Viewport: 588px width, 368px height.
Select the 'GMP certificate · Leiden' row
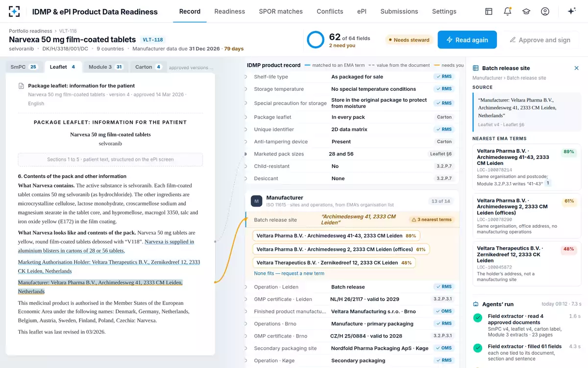(x=352, y=299)
